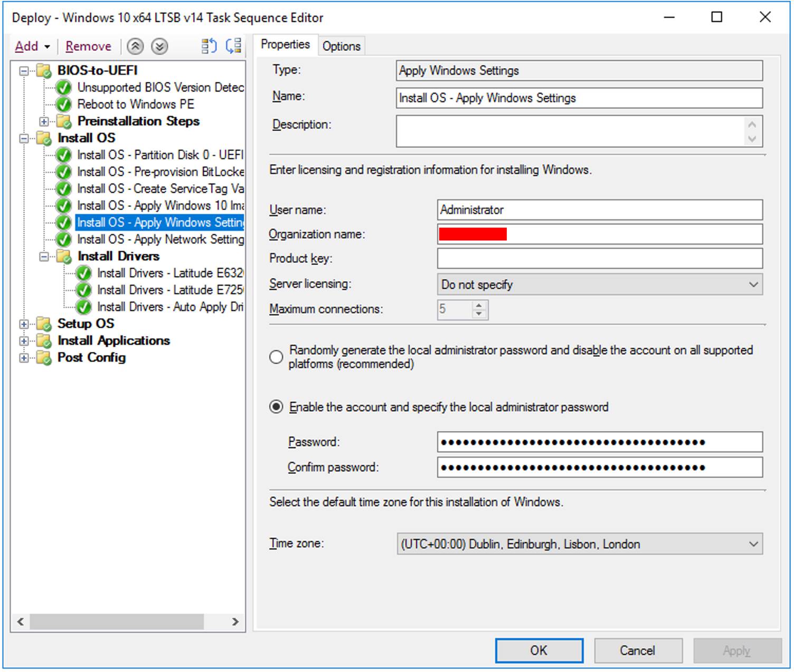Screen dimensions: 794x672
Task: Click the collapse all tree toolbar icon
Action: tap(233, 46)
